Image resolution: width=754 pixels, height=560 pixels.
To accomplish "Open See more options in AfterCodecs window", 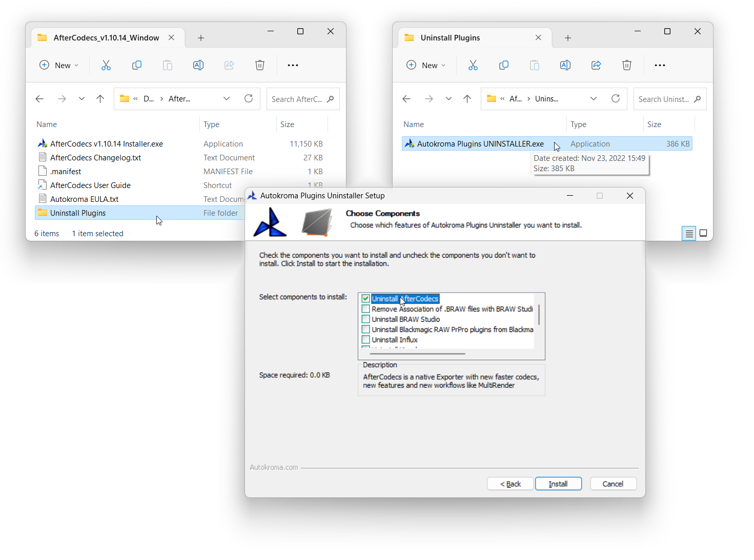I will 293,65.
